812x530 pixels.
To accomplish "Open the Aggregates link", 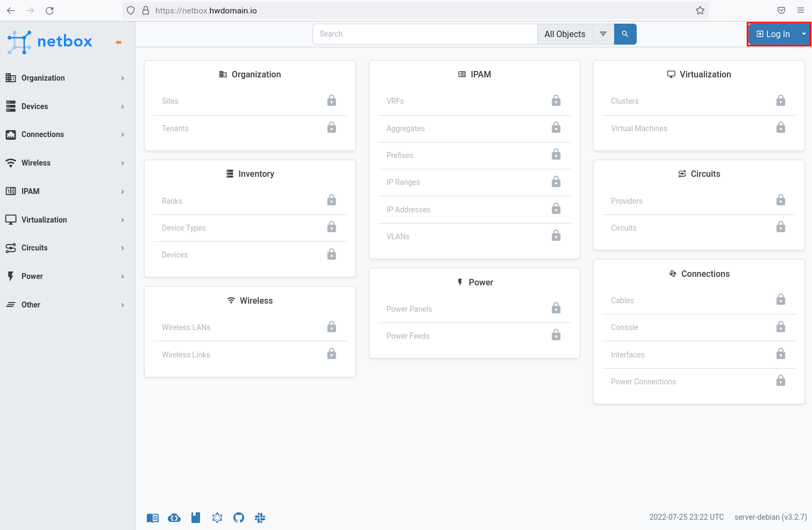I will (405, 128).
